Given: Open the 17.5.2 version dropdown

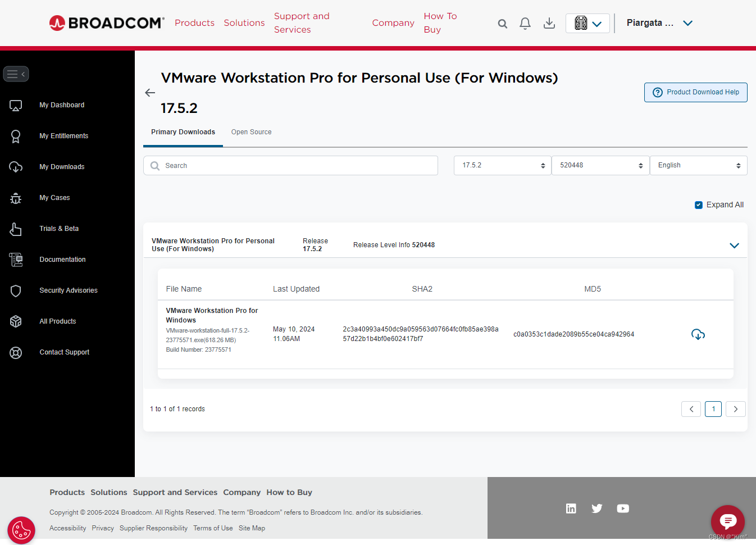Looking at the screenshot, I should click(503, 165).
